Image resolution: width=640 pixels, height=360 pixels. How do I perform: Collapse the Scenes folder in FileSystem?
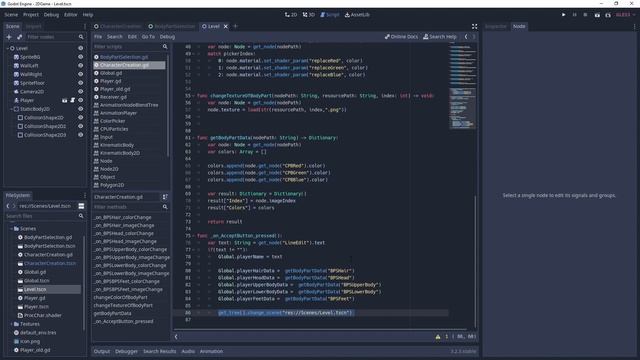pos(11,229)
